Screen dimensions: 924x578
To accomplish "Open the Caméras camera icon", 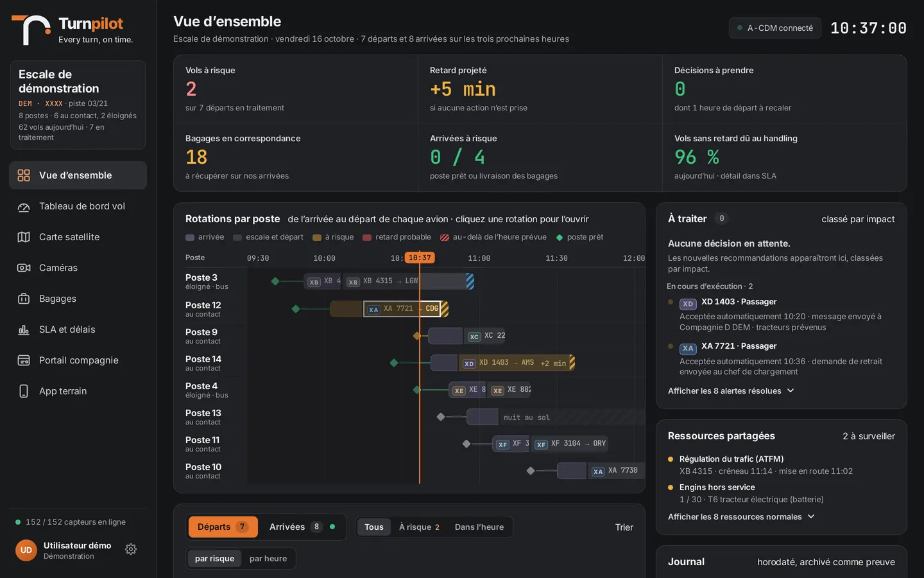I will point(24,268).
